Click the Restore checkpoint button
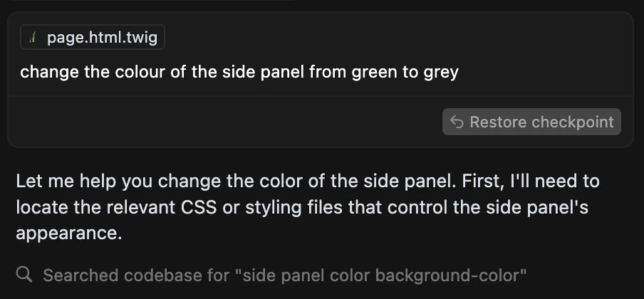This screenshot has width=644, height=299. pos(531,122)
